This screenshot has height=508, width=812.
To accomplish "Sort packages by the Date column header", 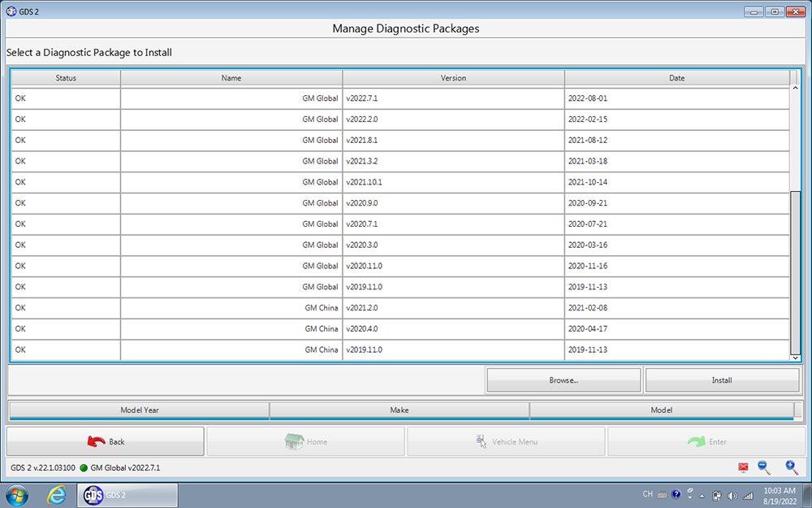I will point(676,77).
